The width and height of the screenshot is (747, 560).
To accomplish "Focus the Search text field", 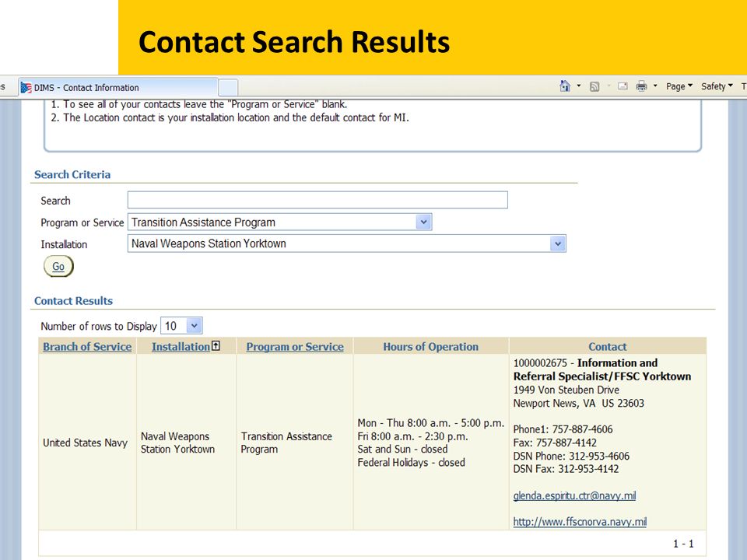I will point(317,200).
